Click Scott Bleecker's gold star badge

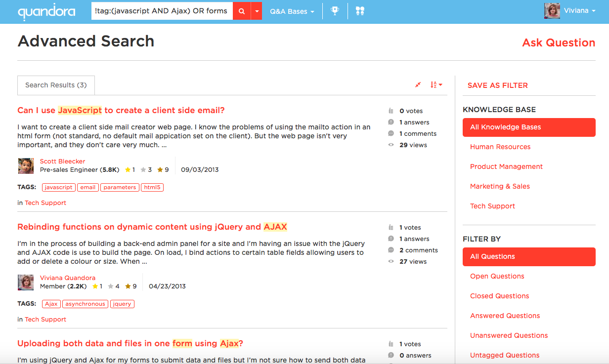click(128, 169)
